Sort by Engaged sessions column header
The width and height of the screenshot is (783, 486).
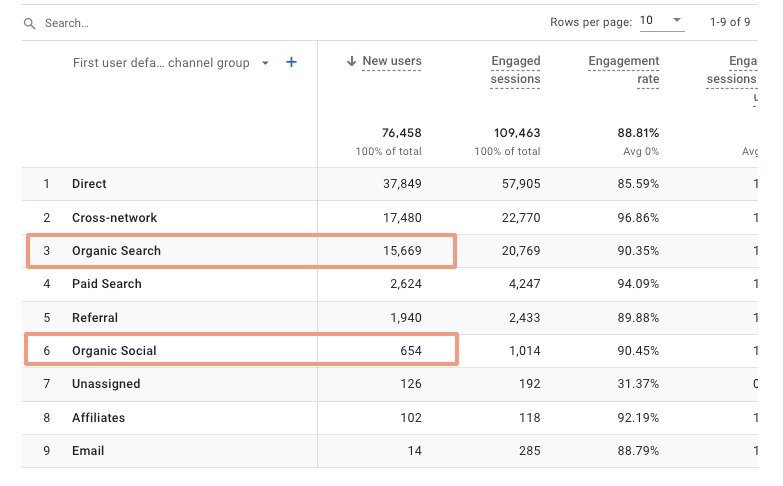(515, 70)
